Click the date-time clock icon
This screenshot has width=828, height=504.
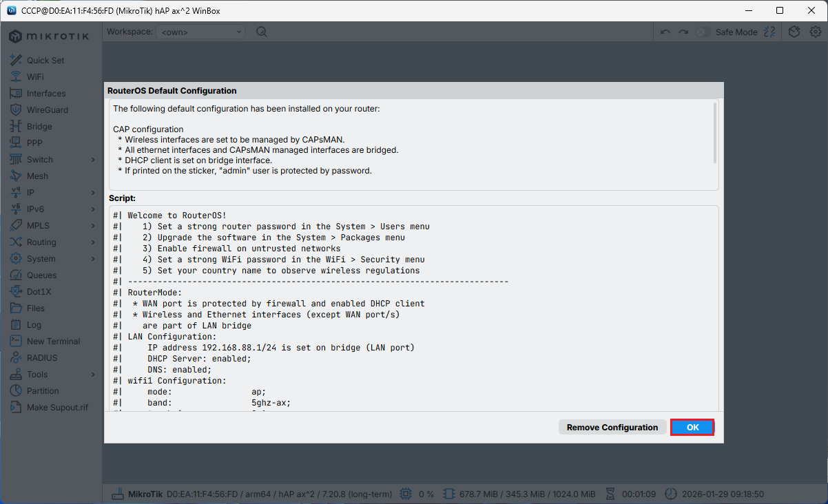coord(671,494)
